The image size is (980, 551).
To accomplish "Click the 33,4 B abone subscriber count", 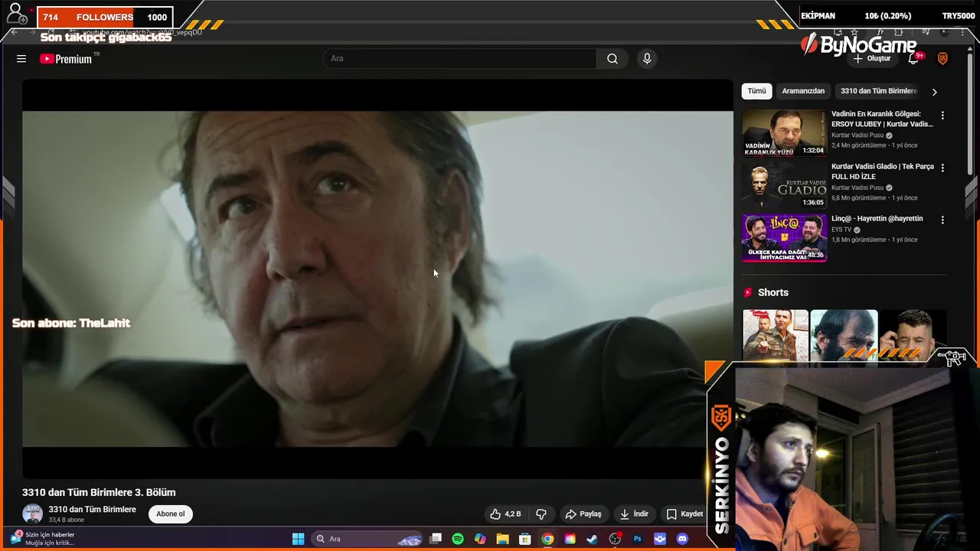I will click(67, 520).
